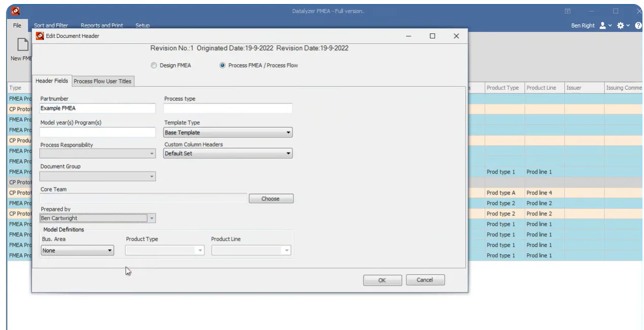Click the OK button
This screenshot has height=330, width=644.
click(x=383, y=280)
